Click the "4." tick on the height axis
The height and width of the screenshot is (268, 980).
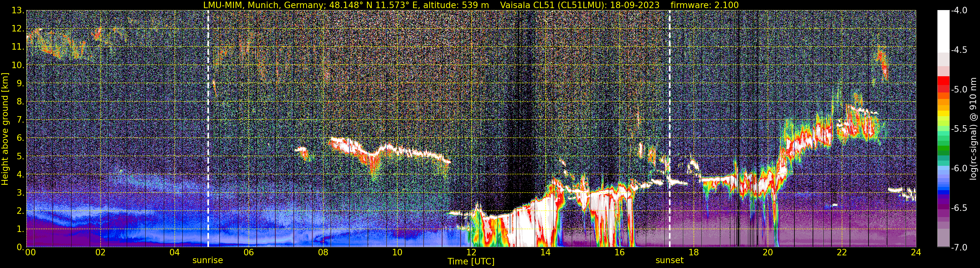coord(20,175)
